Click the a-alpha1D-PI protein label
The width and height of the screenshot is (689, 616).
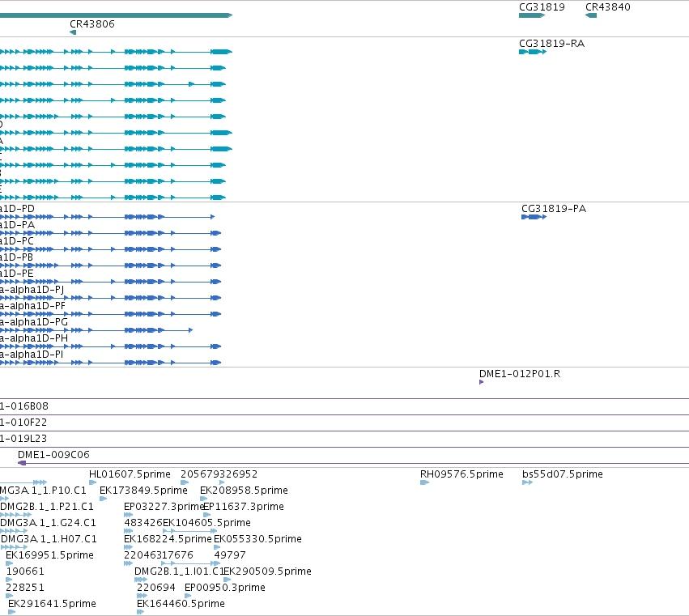[x=32, y=355]
